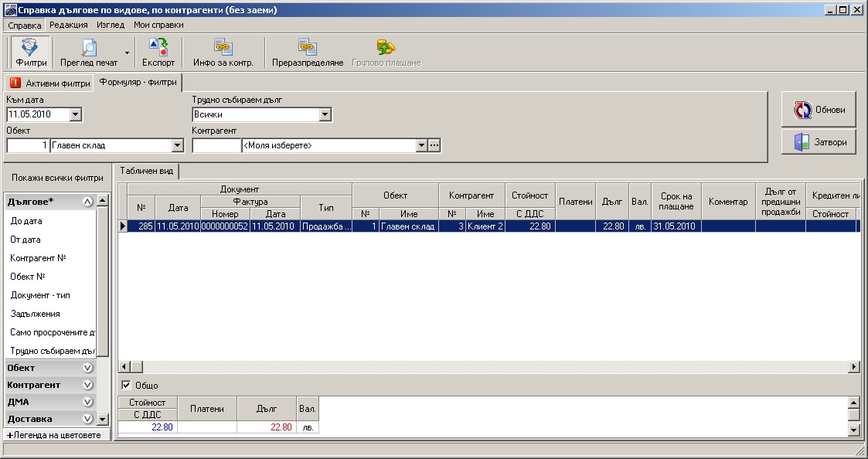Click the Дълг от предишни продажби header
This screenshot has height=459, width=868.
point(781,202)
